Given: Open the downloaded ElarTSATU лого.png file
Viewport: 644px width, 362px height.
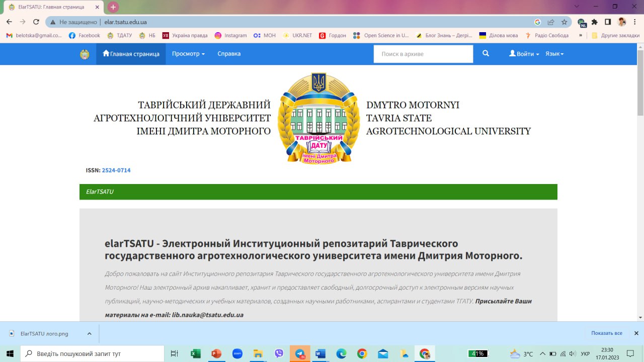Looking at the screenshot, I should 39,333.
